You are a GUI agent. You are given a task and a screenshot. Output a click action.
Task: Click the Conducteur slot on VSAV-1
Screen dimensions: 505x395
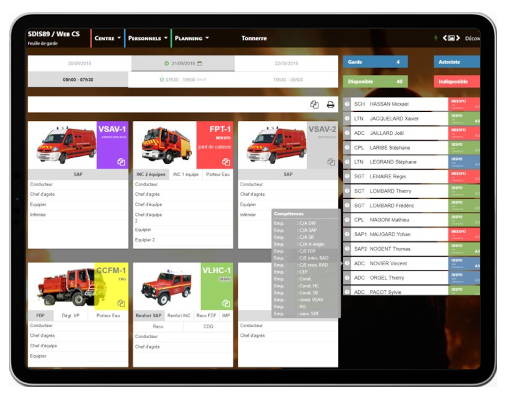(78, 184)
